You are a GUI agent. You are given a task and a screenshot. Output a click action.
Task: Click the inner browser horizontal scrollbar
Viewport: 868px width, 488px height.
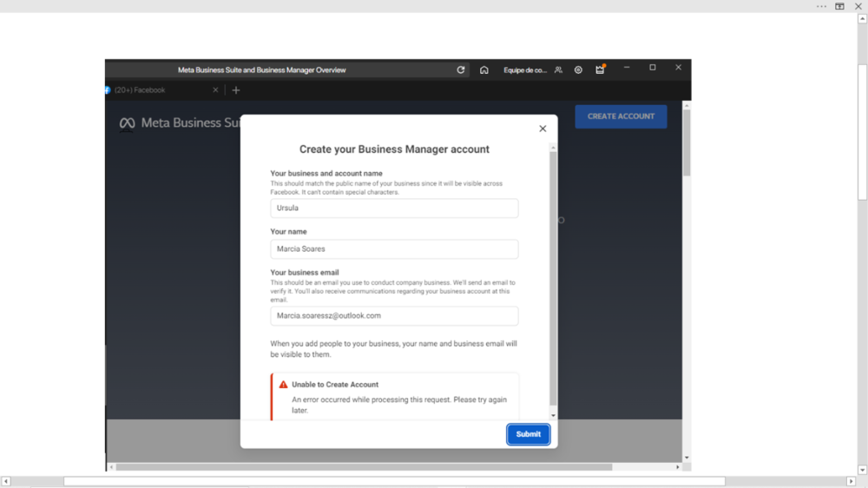pos(364,467)
